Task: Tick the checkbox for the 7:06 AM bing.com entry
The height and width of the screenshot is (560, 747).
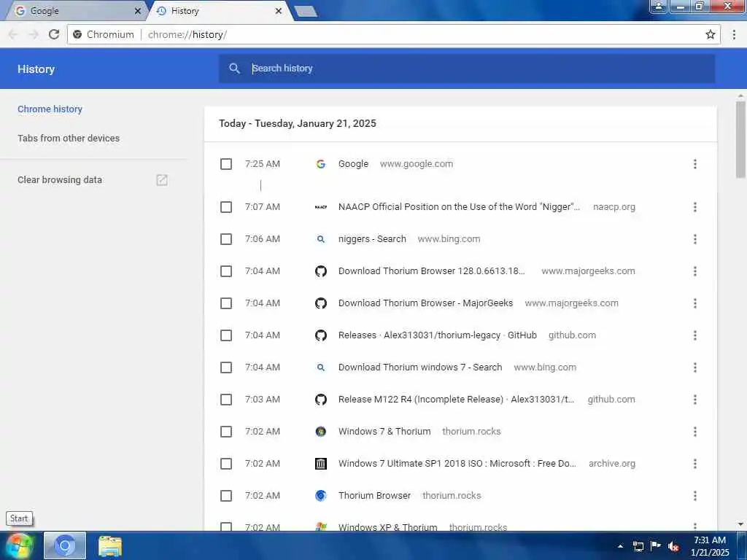Action: [x=226, y=239]
